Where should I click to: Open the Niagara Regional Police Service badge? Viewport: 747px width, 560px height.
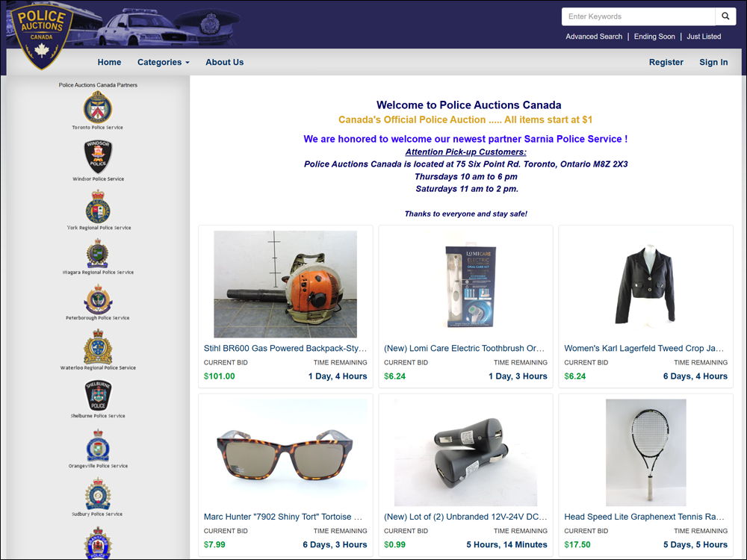(x=97, y=253)
